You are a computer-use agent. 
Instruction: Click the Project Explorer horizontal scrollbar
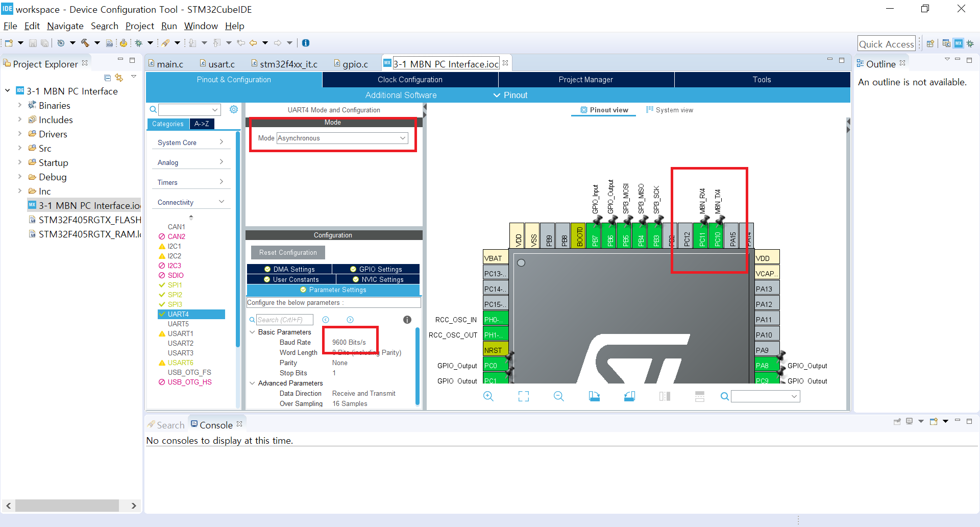coord(67,506)
